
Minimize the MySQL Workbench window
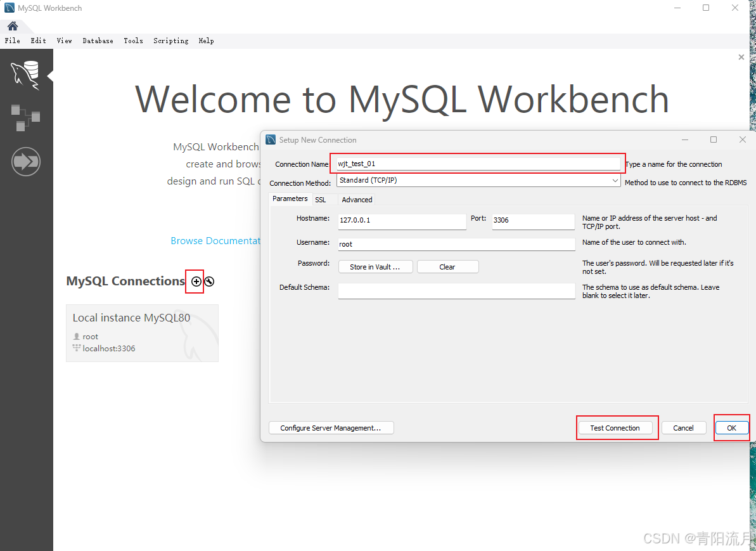[677, 8]
